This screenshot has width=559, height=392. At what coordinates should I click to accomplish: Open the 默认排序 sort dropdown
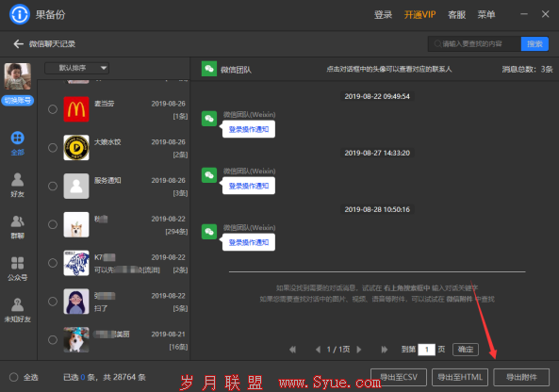pyautogui.click(x=76, y=68)
